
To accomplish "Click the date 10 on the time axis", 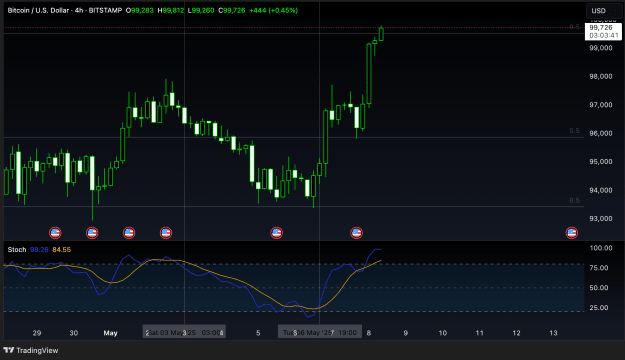I will pyautogui.click(x=442, y=333).
